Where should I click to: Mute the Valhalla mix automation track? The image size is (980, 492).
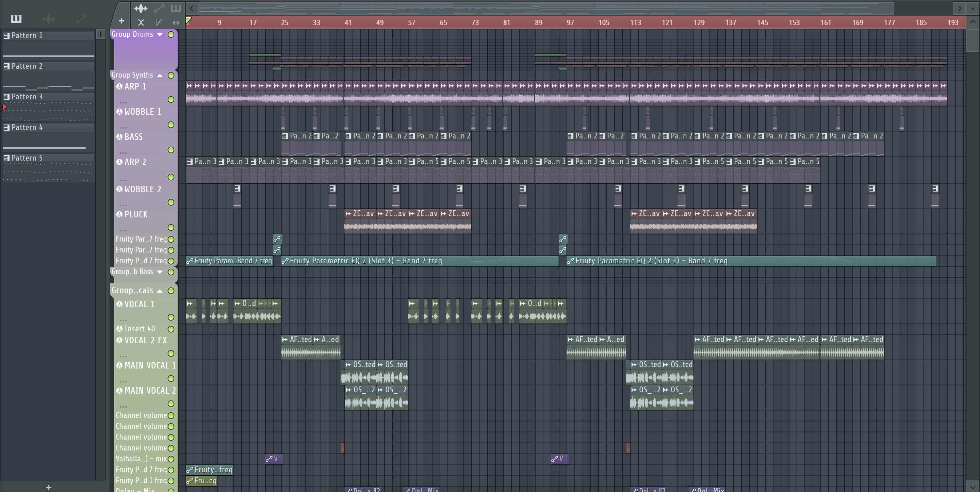(171, 459)
